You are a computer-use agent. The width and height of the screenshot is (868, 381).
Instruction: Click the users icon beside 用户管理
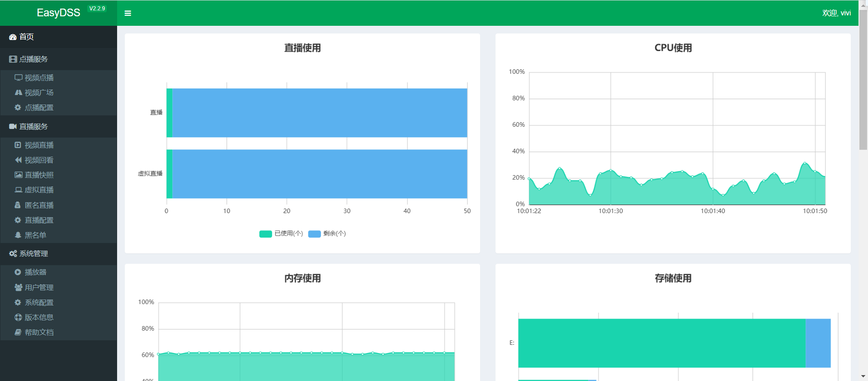18,287
